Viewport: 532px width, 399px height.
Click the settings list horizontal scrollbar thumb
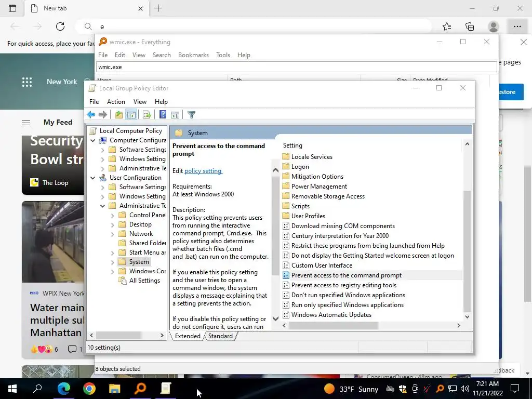pyautogui.click(x=333, y=325)
